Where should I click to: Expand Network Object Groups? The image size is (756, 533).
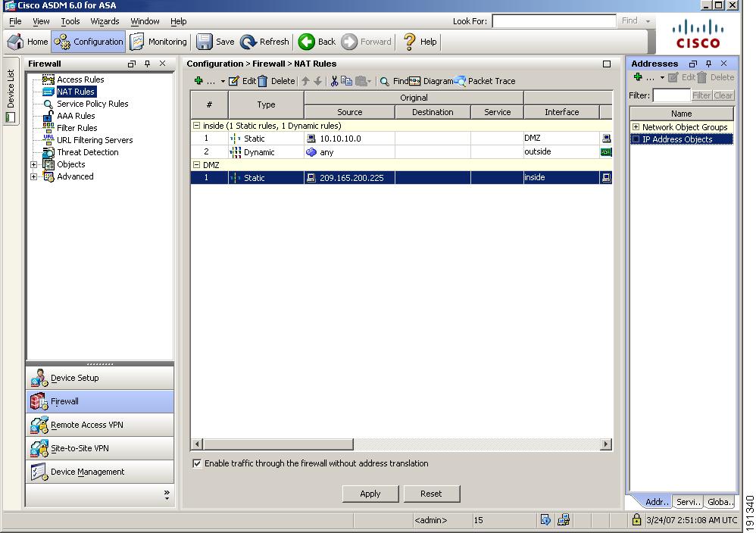pos(636,126)
